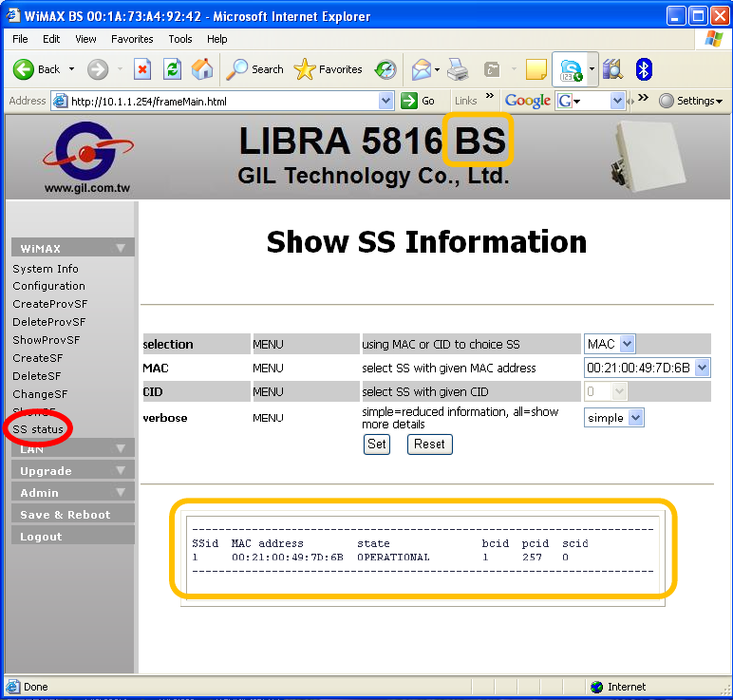Open Favorites star toolbar button
Screen dimensions: 733x700
(329, 69)
